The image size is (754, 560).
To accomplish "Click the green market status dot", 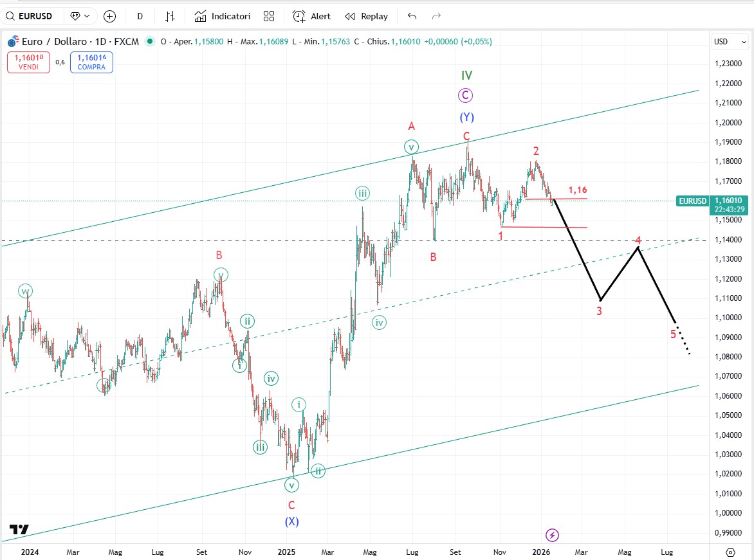I will [x=150, y=41].
